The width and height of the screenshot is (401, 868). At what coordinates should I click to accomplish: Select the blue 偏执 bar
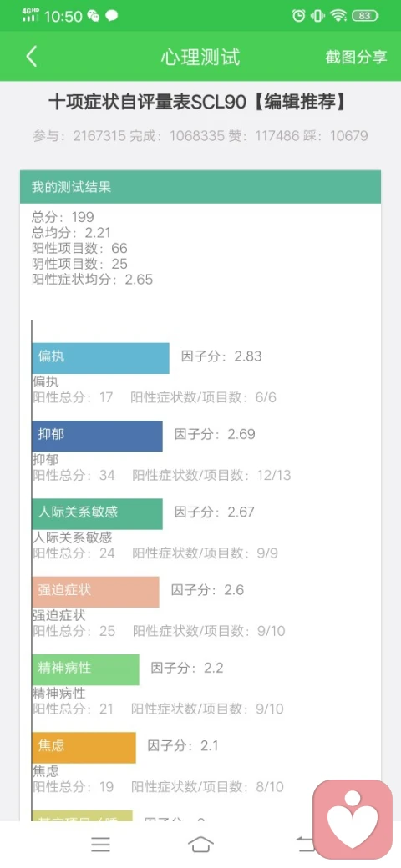(100, 358)
